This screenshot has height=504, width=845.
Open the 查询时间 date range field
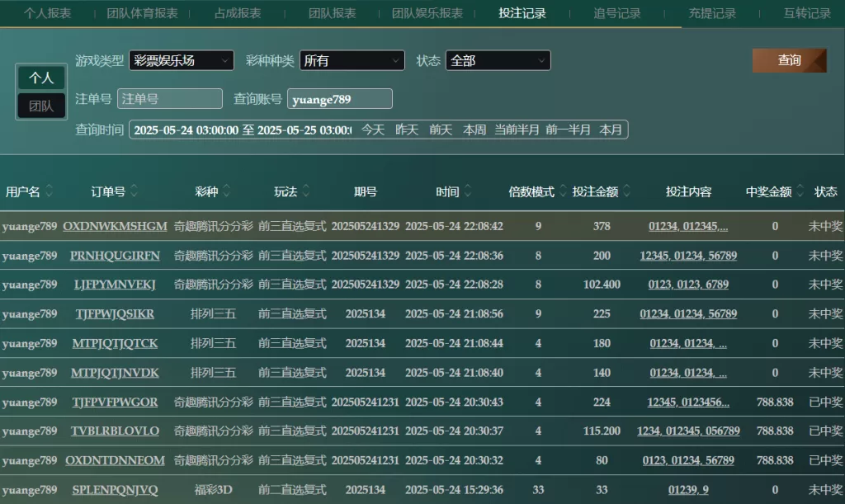pyautogui.click(x=242, y=130)
